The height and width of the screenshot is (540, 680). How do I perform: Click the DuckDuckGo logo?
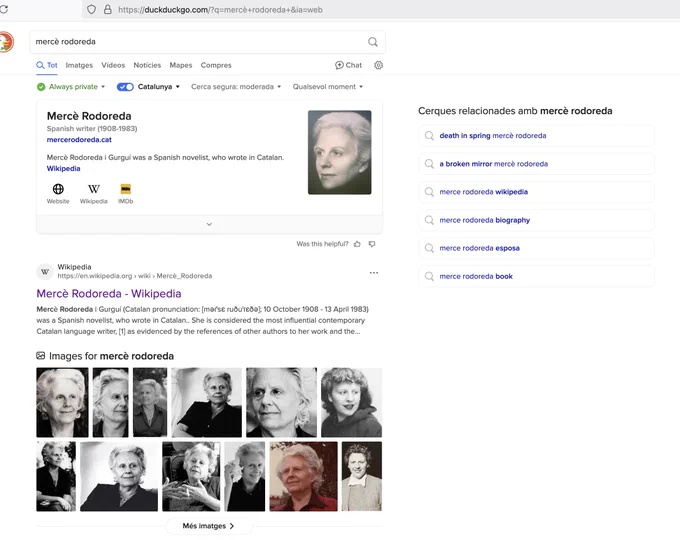click(7, 42)
